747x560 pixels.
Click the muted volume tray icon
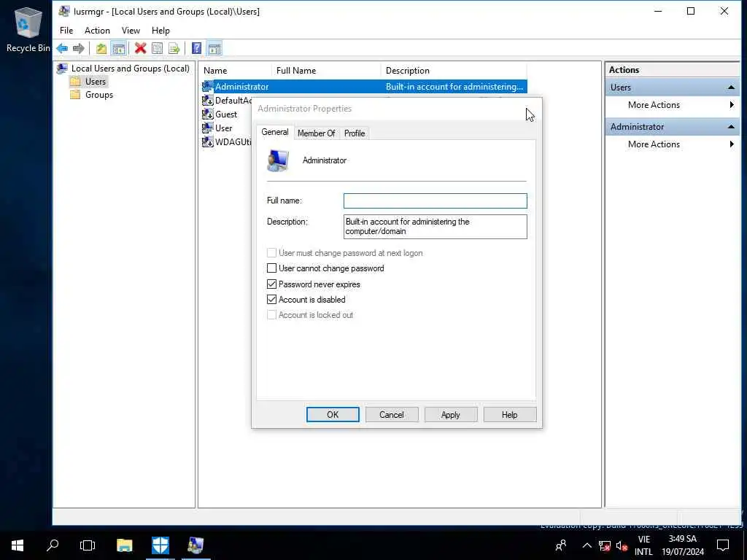point(622,545)
